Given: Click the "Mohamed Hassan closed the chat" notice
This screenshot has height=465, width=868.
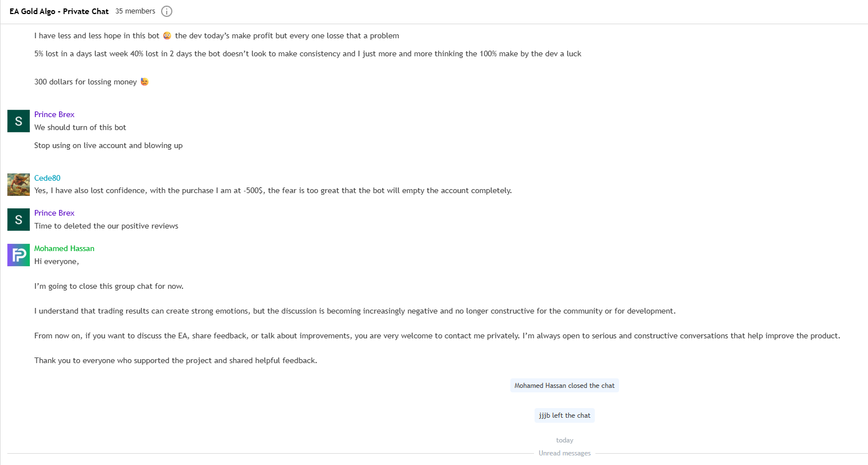Looking at the screenshot, I should pyautogui.click(x=564, y=386).
